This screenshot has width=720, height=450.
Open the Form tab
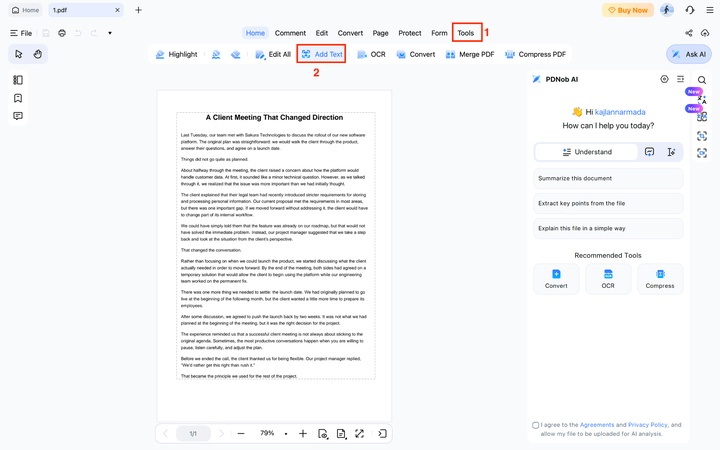(x=439, y=33)
